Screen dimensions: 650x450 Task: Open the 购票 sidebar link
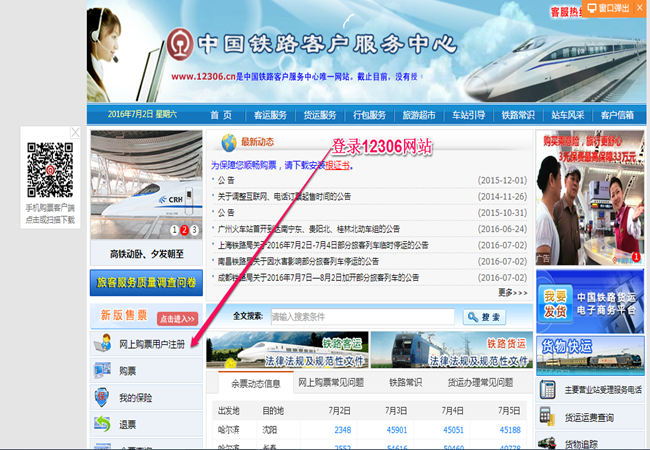(x=127, y=371)
